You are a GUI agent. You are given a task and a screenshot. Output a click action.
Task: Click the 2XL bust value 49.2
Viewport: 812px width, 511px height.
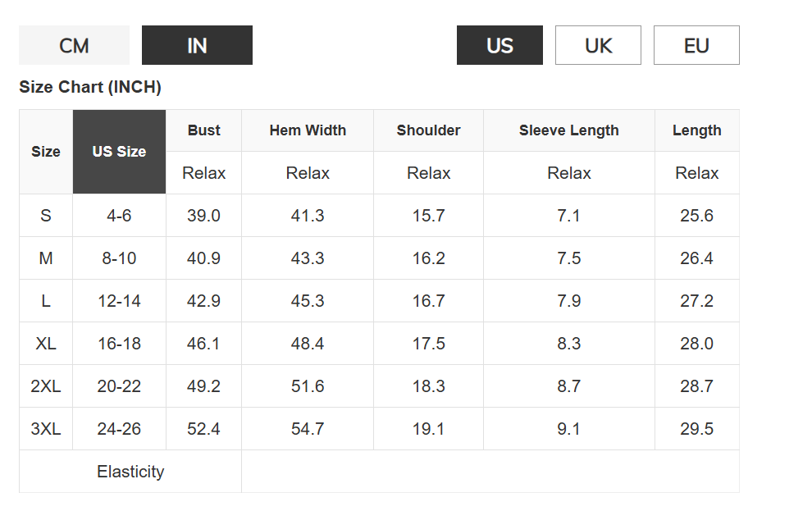coord(203,386)
